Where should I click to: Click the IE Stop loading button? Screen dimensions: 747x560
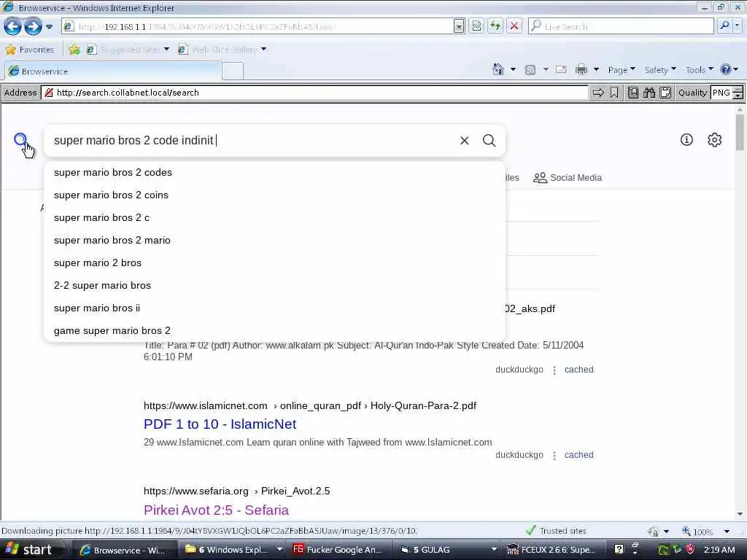[x=514, y=26]
